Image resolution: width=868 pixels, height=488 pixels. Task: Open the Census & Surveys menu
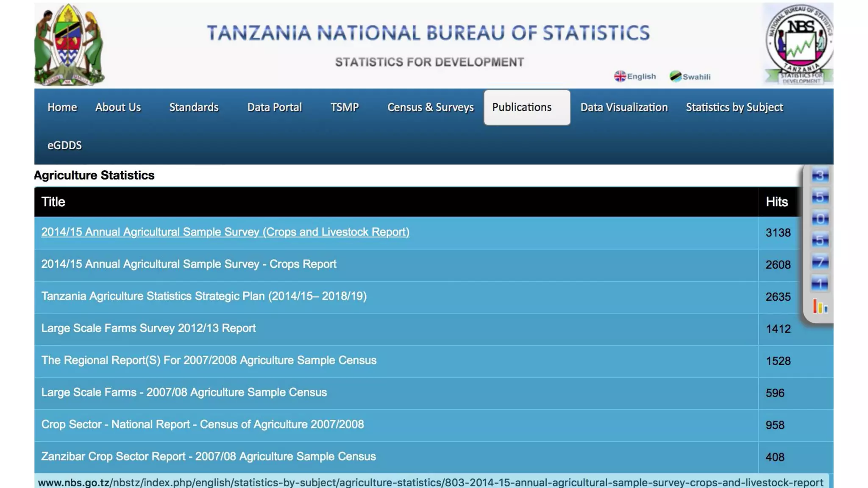click(x=430, y=107)
